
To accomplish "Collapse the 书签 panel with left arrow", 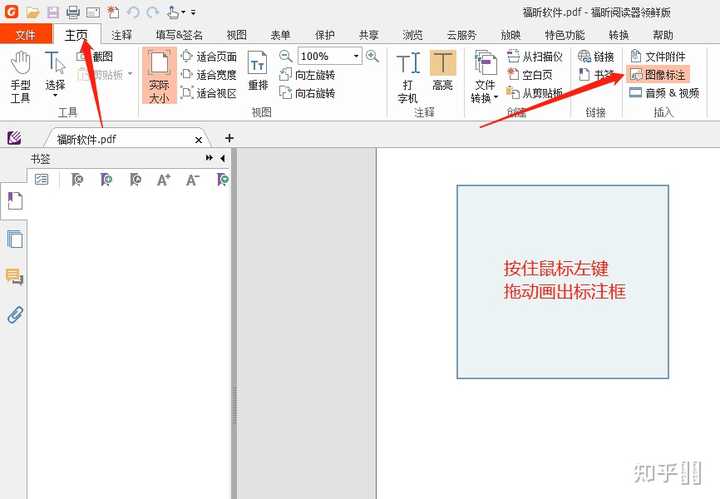I will click(x=223, y=158).
